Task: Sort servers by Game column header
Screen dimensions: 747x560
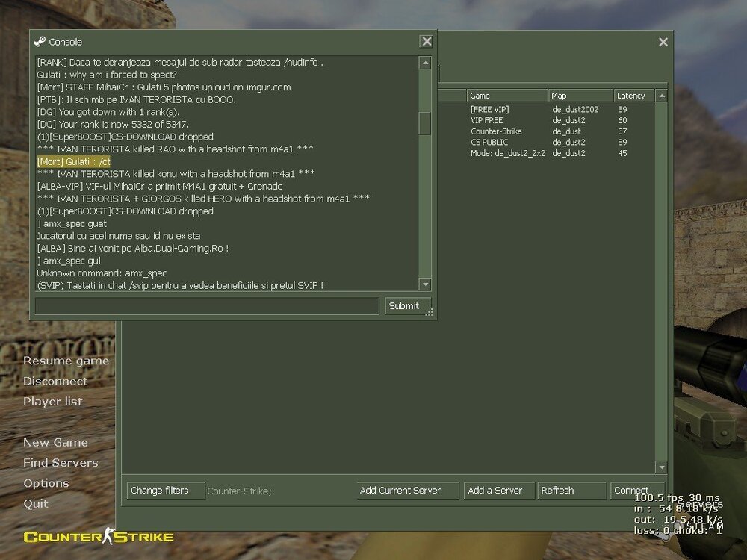Action: [506, 96]
